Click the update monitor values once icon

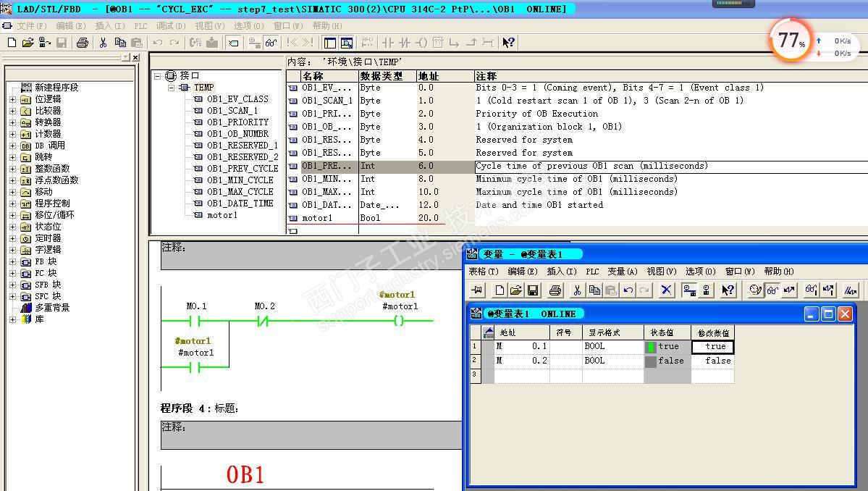coord(811,290)
